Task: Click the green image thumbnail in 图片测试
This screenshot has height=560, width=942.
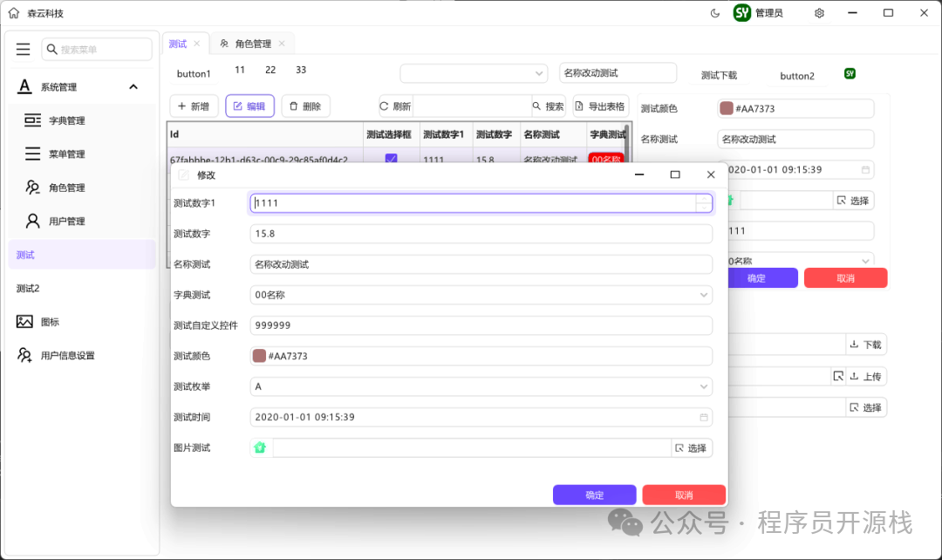Action: pos(260,447)
